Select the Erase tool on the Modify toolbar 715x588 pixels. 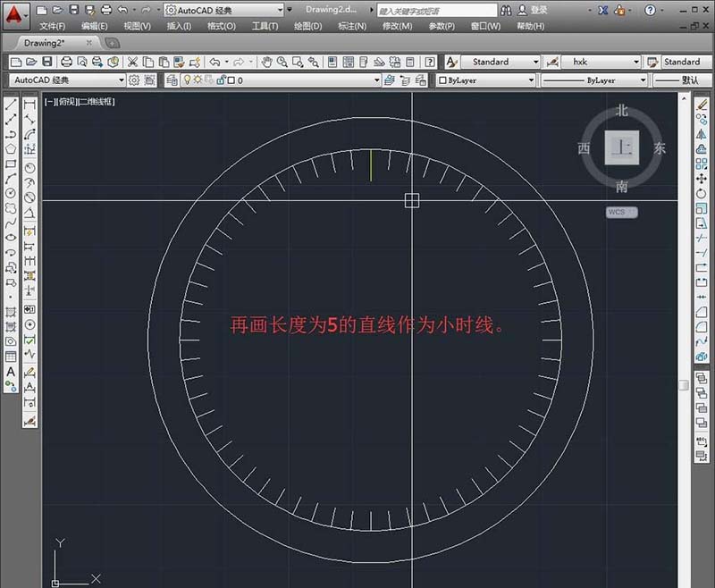[702, 104]
